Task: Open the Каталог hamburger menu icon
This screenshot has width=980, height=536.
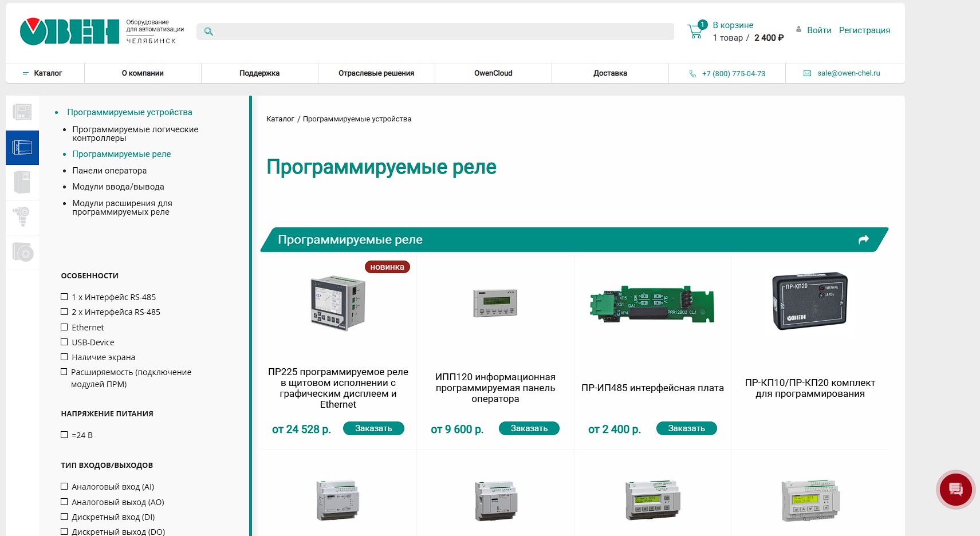Action: [x=25, y=73]
